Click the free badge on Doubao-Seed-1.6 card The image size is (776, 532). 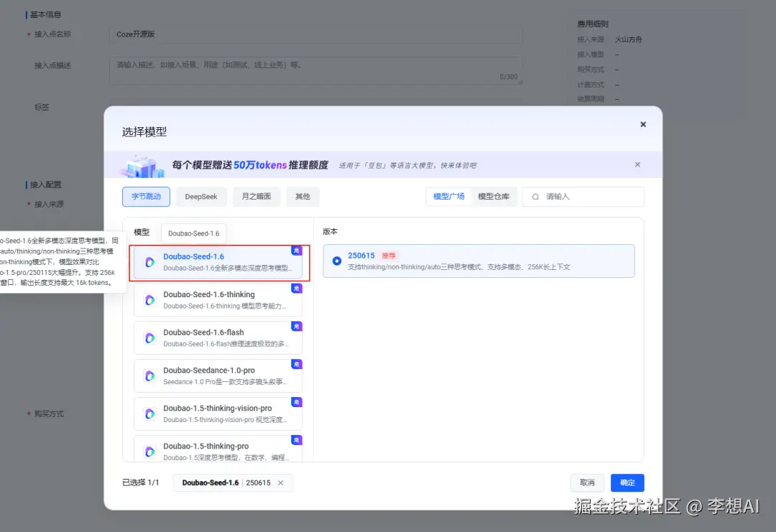(x=297, y=251)
